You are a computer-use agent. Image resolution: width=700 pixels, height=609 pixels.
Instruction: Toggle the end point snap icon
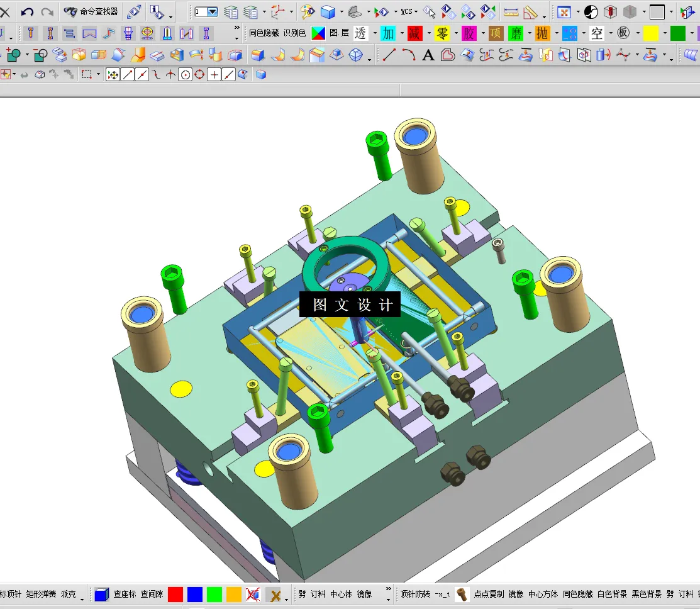click(128, 75)
